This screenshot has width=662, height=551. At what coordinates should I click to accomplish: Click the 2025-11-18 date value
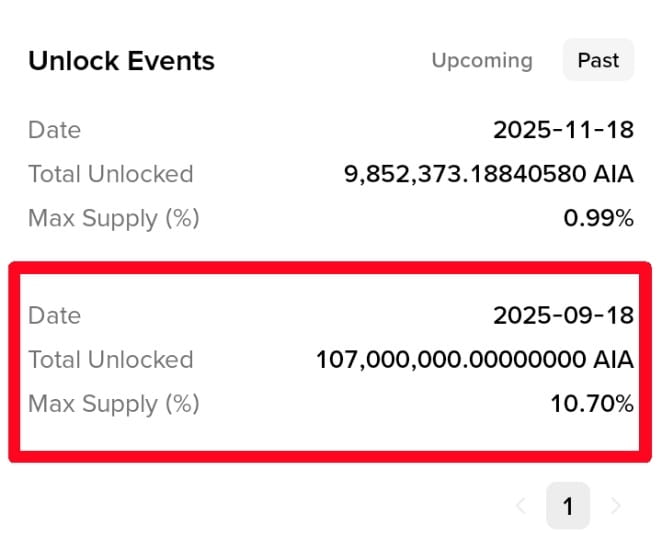click(563, 130)
